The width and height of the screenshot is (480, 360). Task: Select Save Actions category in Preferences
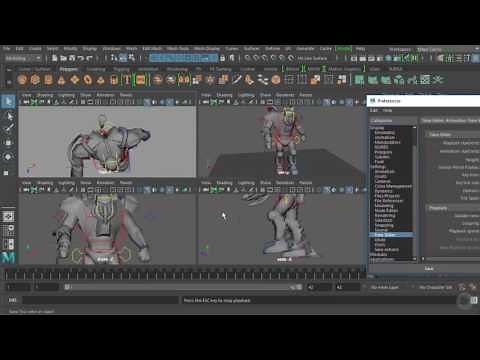pos(387,250)
